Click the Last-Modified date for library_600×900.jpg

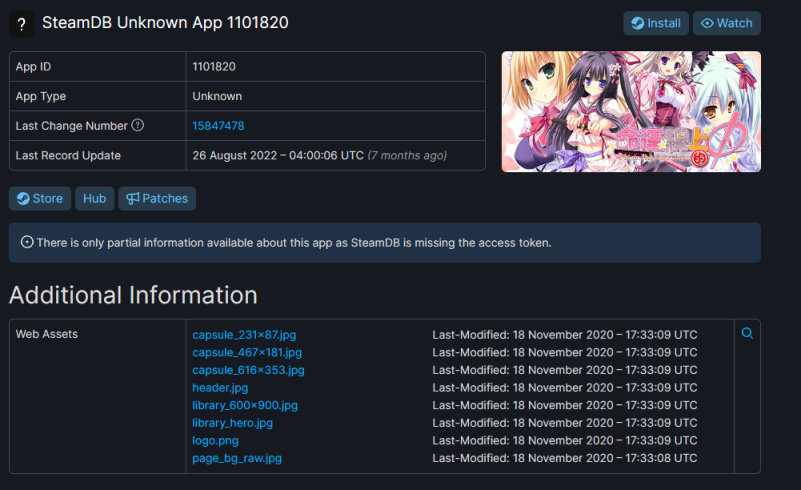coord(565,405)
